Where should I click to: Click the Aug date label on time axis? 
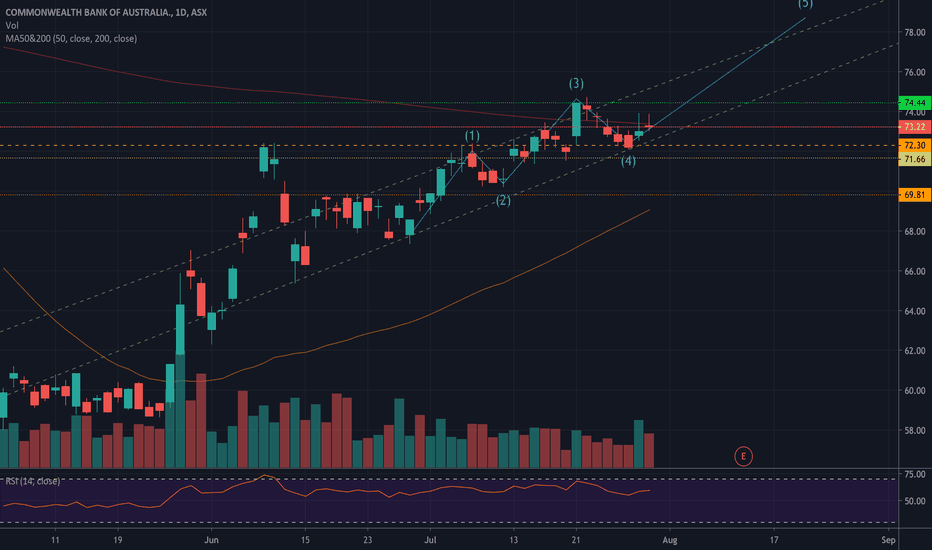(x=670, y=540)
